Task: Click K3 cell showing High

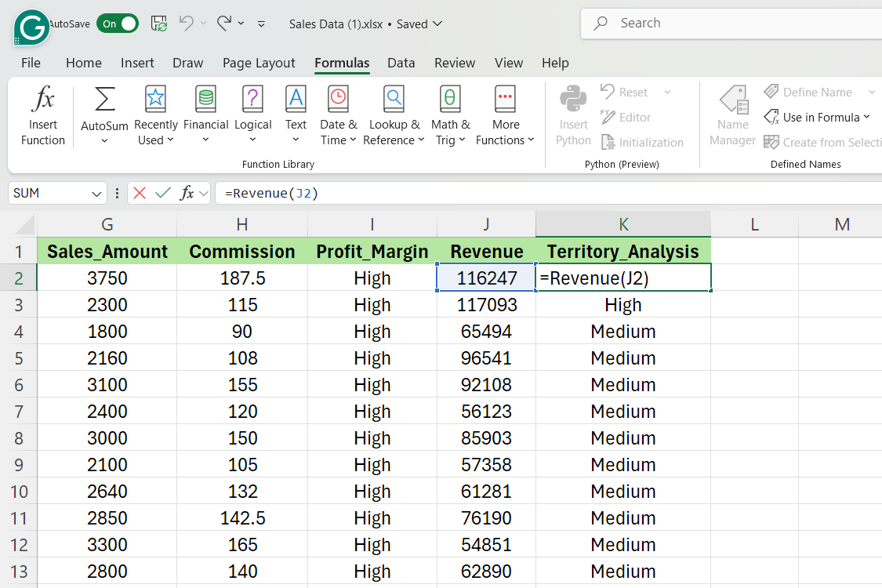Action: (x=623, y=304)
